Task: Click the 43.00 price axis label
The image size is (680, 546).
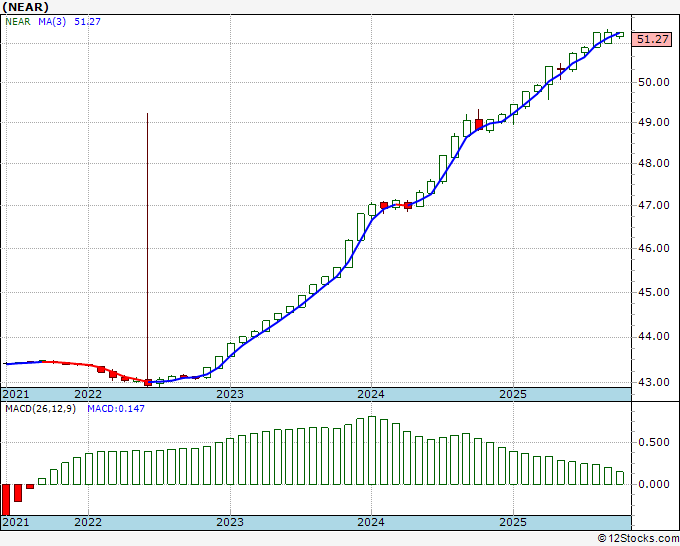Action: coord(654,382)
